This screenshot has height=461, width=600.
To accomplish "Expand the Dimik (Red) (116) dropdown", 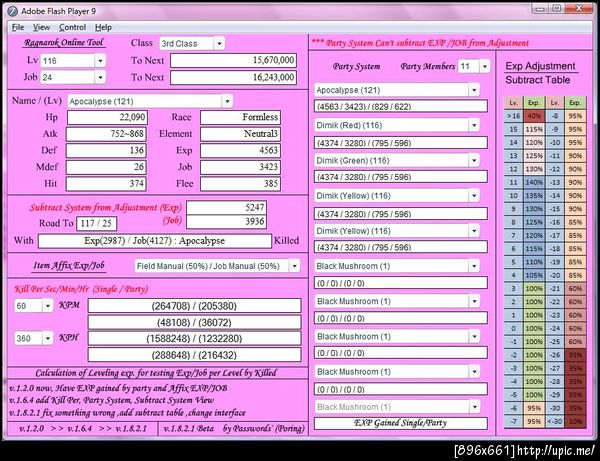I will (474, 125).
